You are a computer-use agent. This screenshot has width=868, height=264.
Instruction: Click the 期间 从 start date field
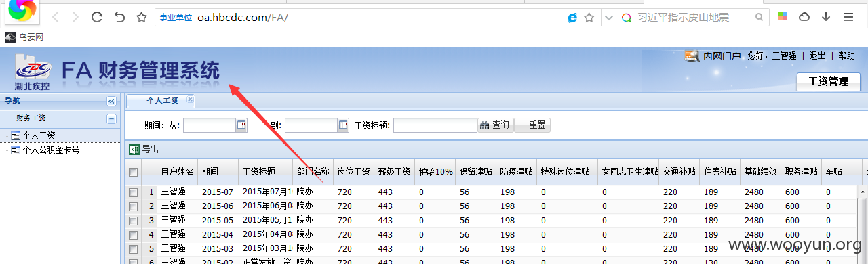(209, 125)
